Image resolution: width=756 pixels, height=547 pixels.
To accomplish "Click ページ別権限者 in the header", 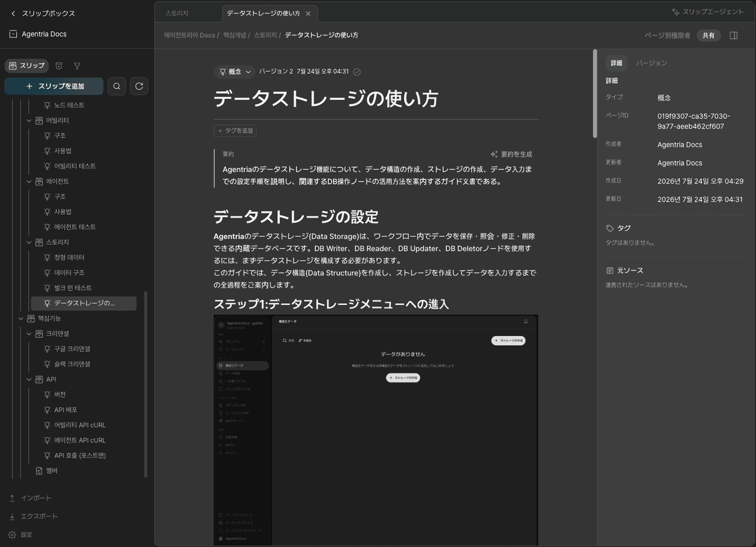I will [x=668, y=35].
